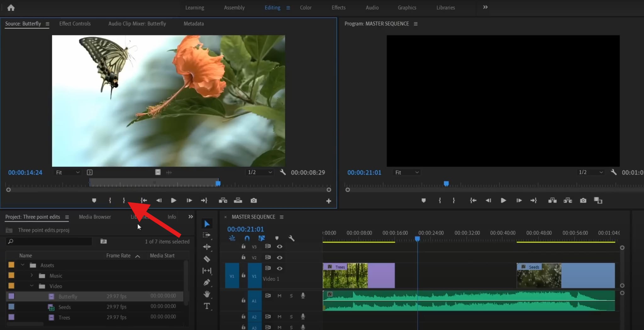Select the Ripple Edit tool
Screen dimensions: 644x330
(x=207, y=247)
